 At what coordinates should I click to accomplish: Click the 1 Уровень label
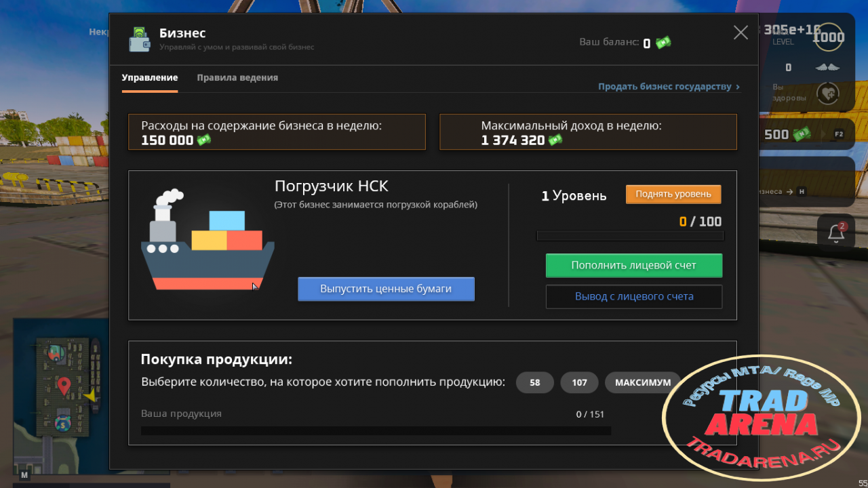coord(574,196)
